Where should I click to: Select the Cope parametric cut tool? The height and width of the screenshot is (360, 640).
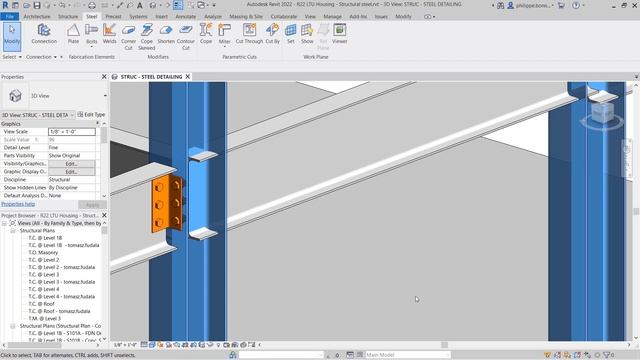click(206, 34)
